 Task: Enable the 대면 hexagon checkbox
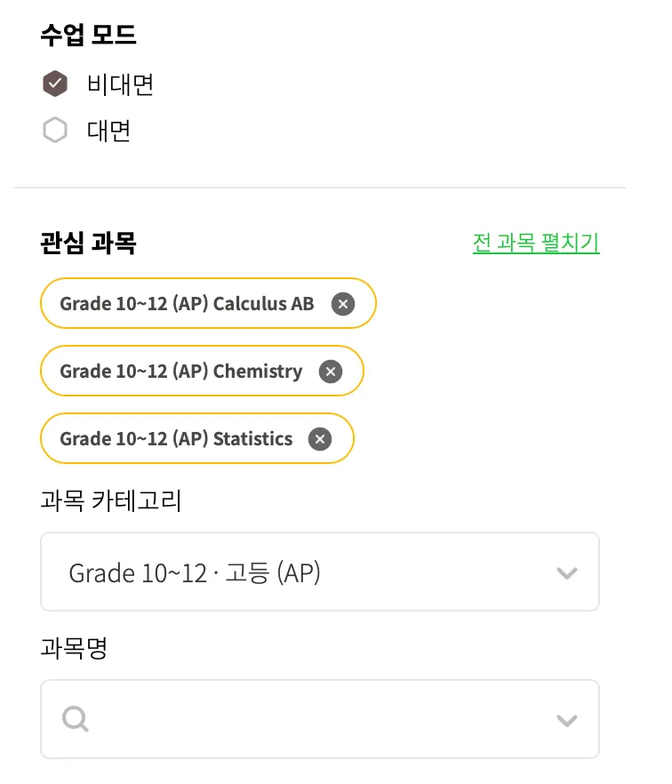(55, 132)
